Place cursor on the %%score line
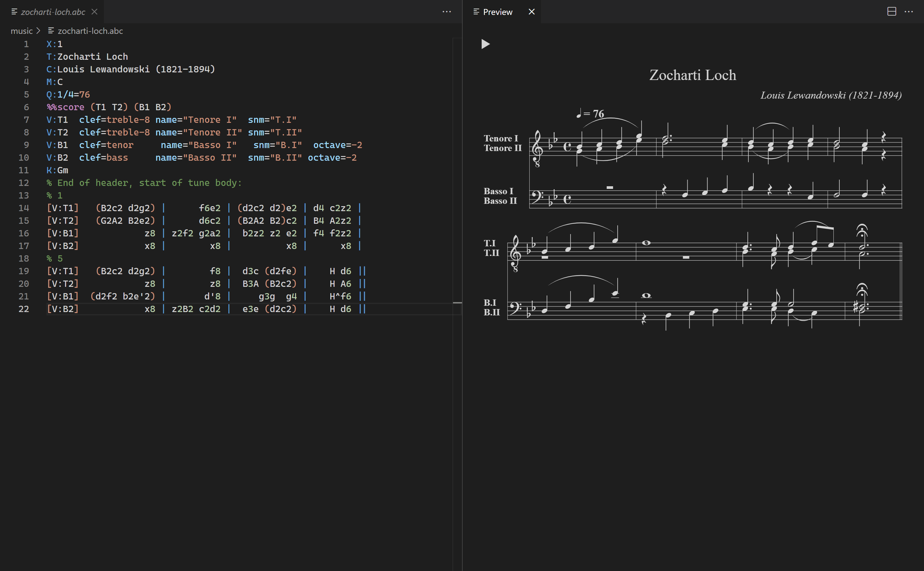This screenshot has height=571, width=924. 109,107
